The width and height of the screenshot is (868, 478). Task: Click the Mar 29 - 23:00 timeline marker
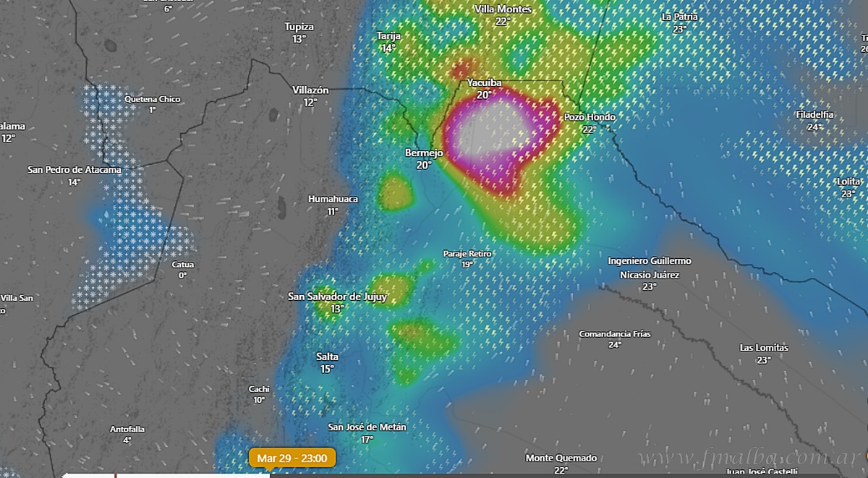292,458
